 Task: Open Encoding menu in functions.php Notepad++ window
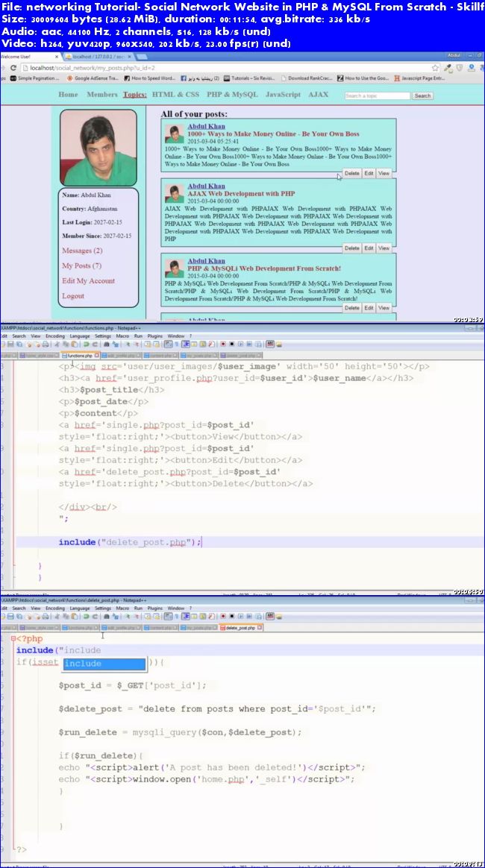pyautogui.click(x=54, y=336)
